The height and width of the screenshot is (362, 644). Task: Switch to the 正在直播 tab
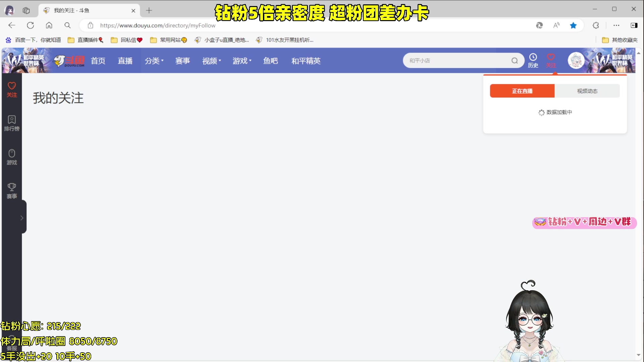click(522, 91)
